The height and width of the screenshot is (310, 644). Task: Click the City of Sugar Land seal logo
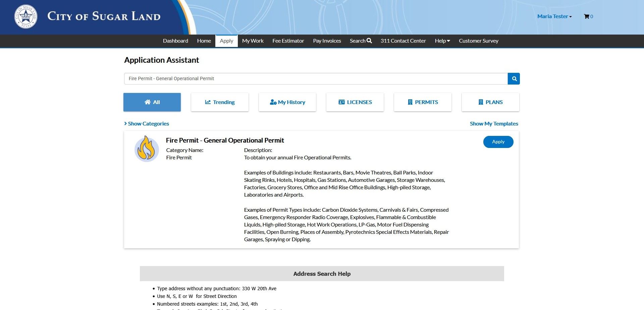coord(26,16)
